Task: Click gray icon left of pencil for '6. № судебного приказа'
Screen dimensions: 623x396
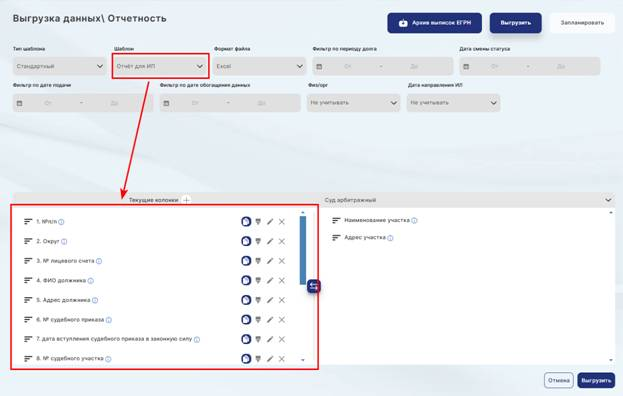Action: click(258, 319)
